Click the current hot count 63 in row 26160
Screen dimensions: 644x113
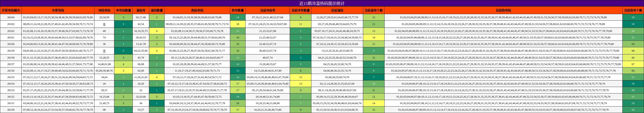click(633, 44)
